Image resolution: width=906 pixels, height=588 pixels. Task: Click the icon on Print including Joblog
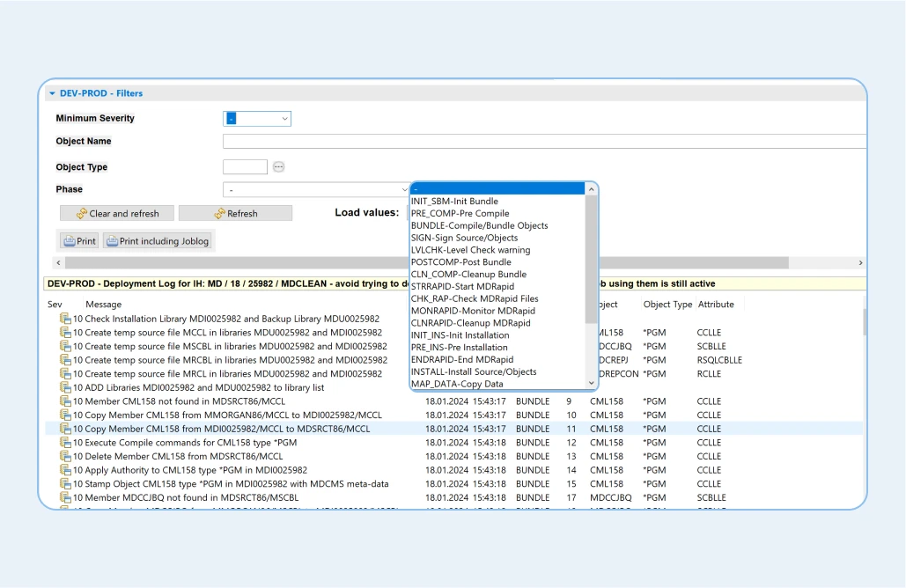(111, 241)
